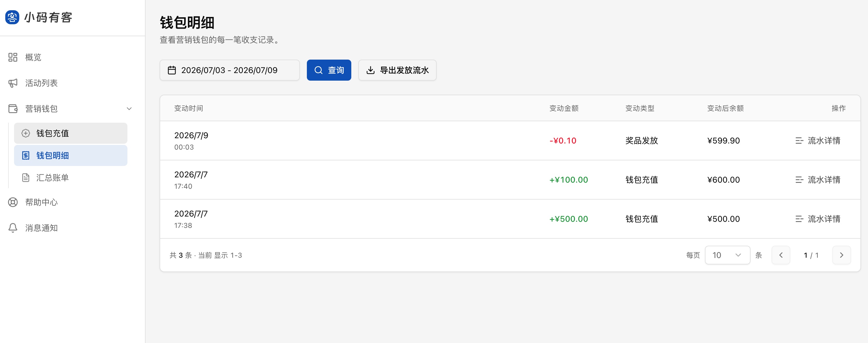The image size is (868, 343).
Task: Click the 共 3 条 record count text
Action: pyautogui.click(x=181, y=255)
